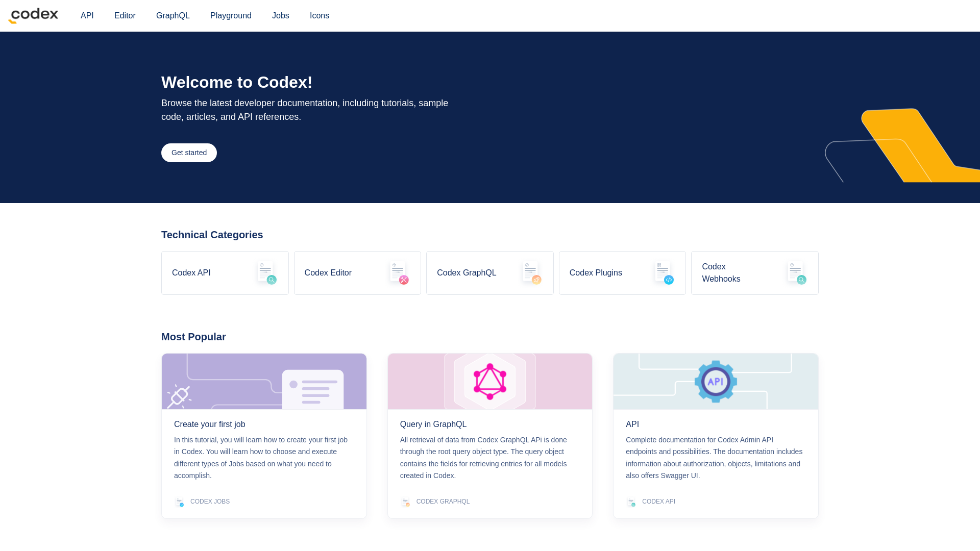
Task: Click the Create your first job thumbnail
Action: click(x=264, y=381)
